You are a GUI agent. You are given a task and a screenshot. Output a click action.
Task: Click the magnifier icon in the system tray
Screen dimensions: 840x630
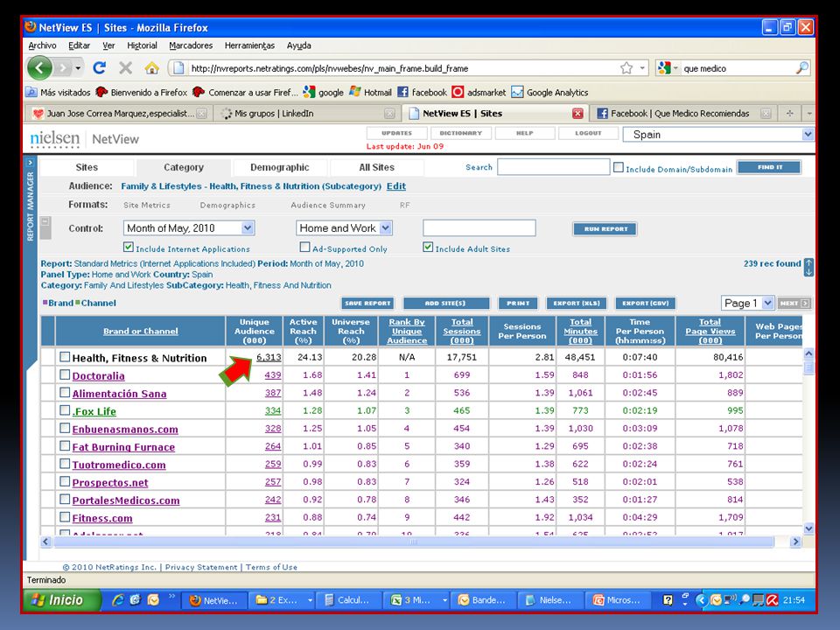[x=745, y=600]
